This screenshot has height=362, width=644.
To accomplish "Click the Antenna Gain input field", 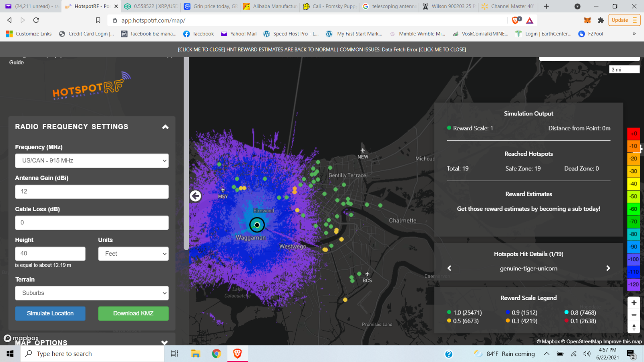I will 92,191.
